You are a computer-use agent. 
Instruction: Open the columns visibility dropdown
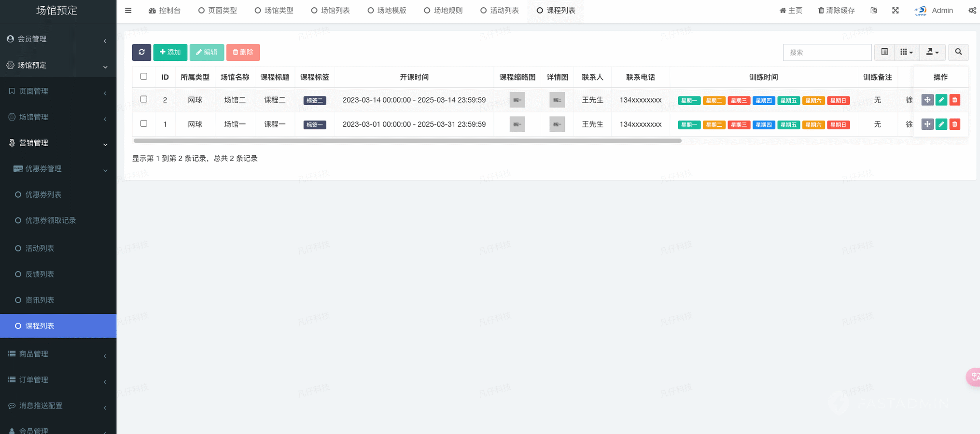click(x=906, y=52)
